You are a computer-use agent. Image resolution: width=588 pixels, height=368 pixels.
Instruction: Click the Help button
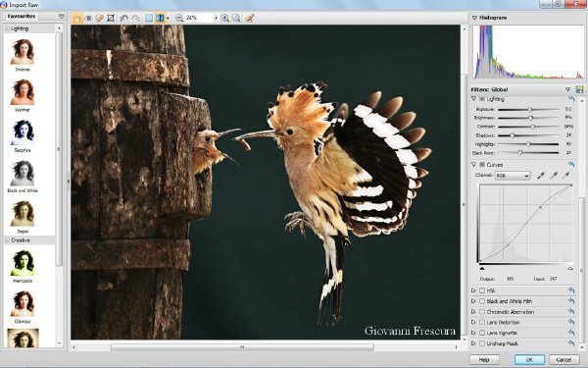pyautogui.click(x=484, y=360)
